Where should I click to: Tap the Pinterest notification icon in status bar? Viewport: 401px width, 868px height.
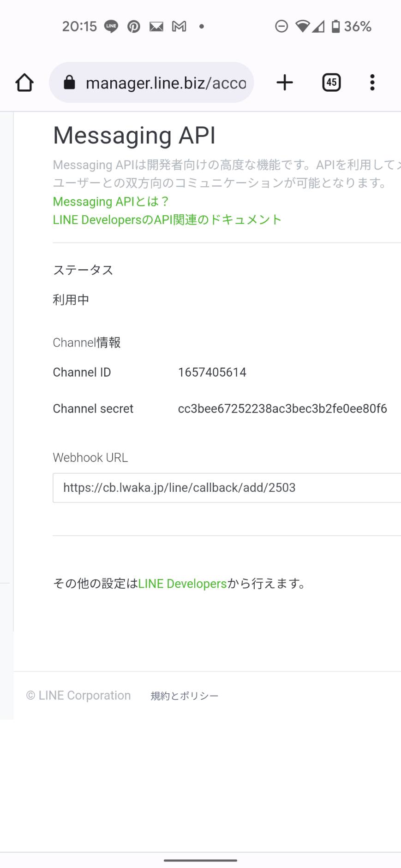pyautogui.click(x=134, y=27)
